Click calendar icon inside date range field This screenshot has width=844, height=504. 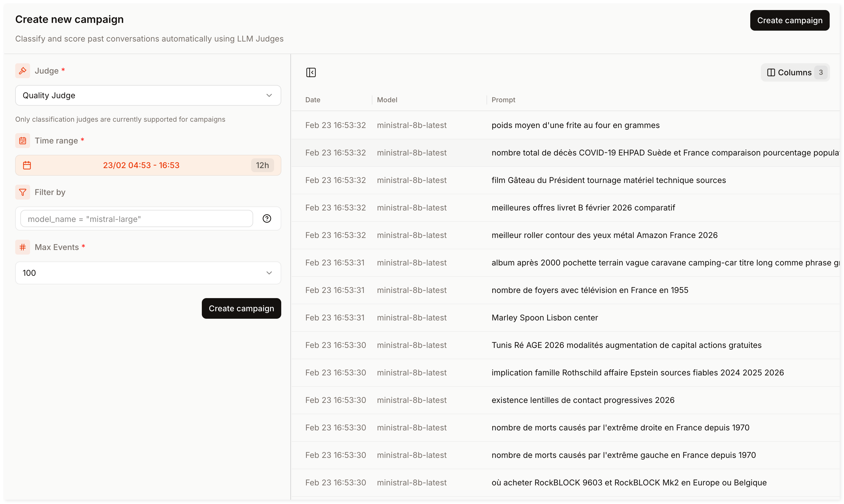click(27, 166)
